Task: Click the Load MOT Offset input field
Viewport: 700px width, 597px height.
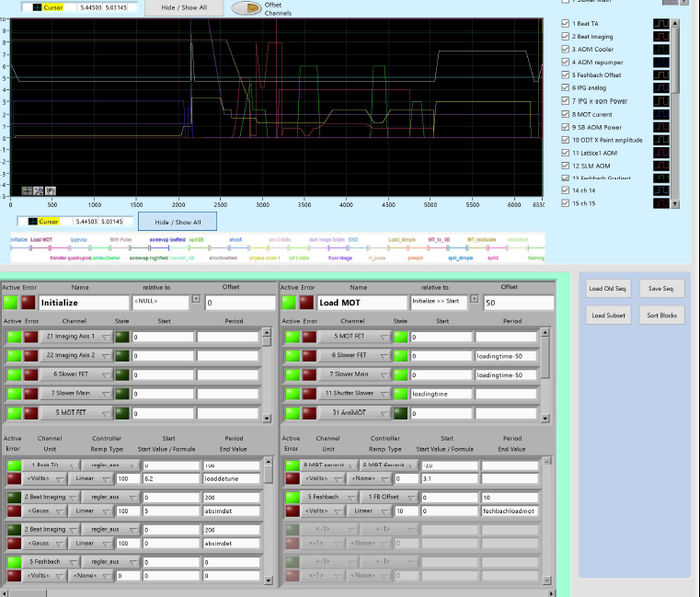Action: coord(518,303)
